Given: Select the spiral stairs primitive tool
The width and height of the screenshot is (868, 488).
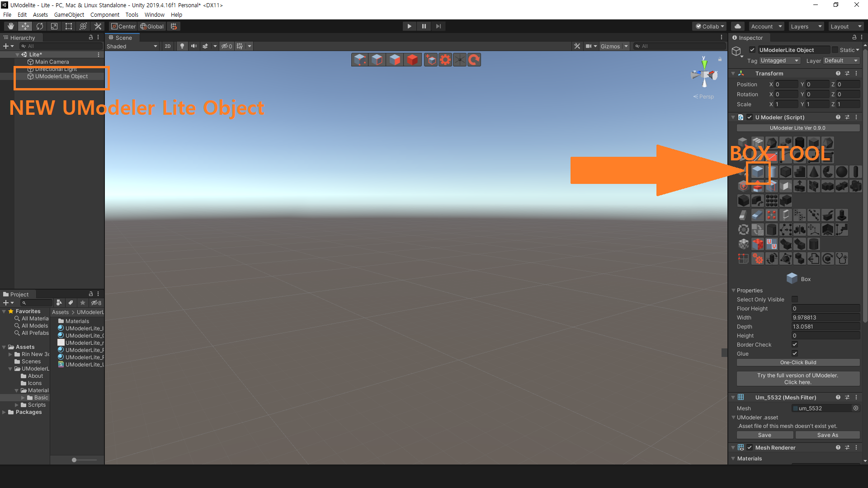Looking at the screenshot, I should (828, 172).
